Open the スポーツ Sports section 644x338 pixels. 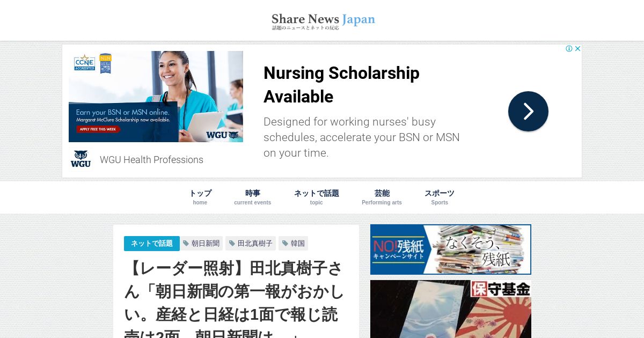click(x=440, y=197)
